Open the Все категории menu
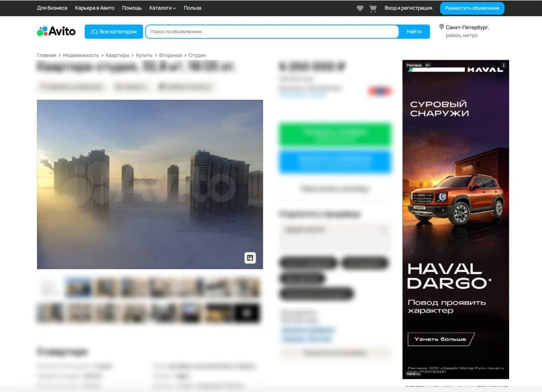This screenshot has height=392, width=542. click(114, 31)
